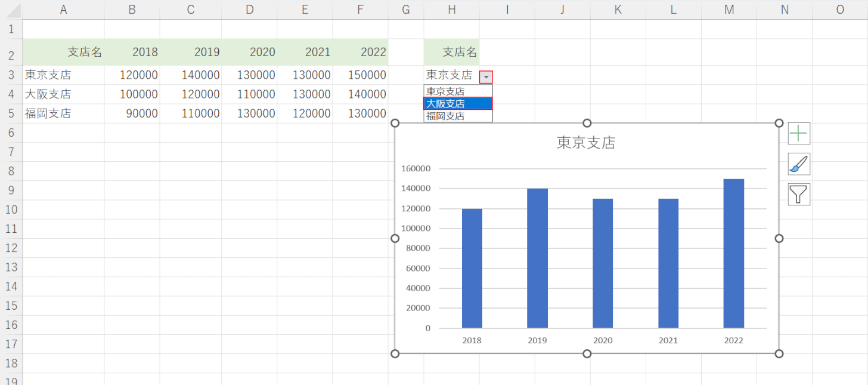Image resolution: width=868 pixels, height=385 pixels.
Task: Open Chart Styles paintbrush icon
Action: [x=799, y=164]
